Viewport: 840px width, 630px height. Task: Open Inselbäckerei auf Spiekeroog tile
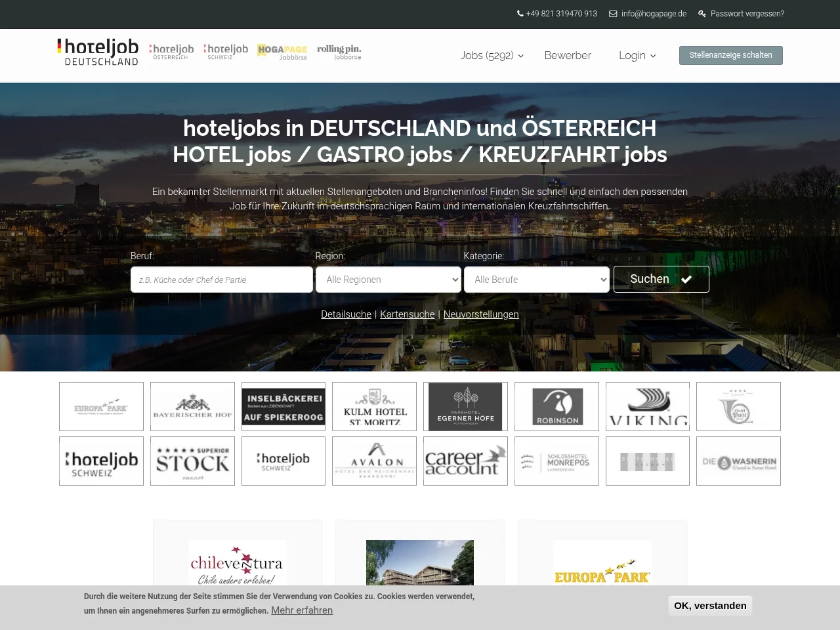click(283, 407)
